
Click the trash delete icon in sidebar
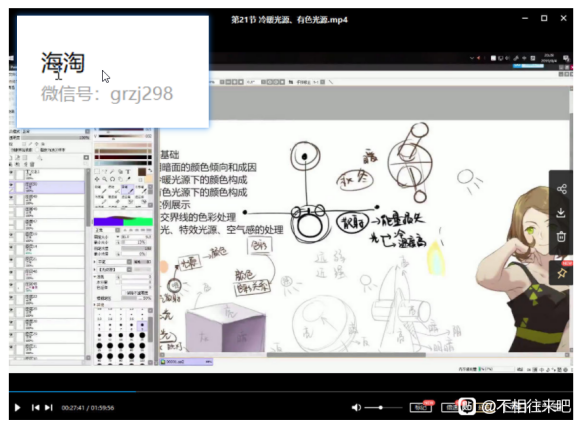coord(561,236)
